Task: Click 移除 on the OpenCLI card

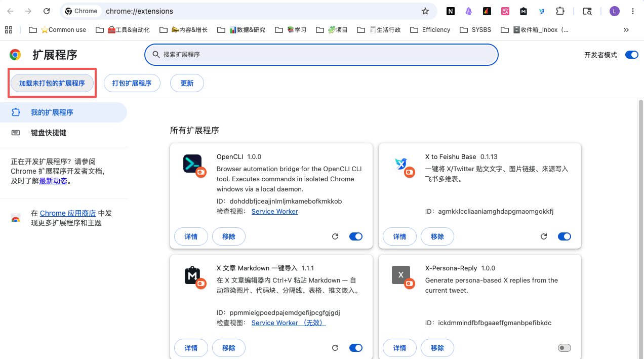Action: tap(228, 236)
